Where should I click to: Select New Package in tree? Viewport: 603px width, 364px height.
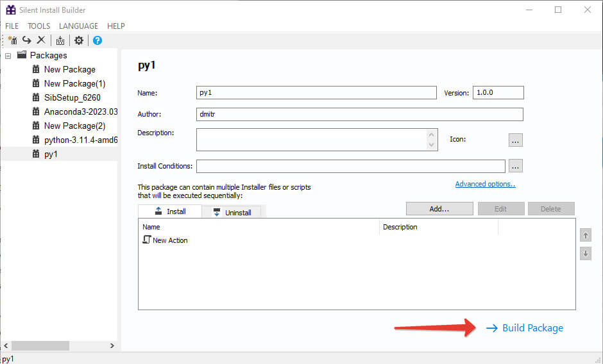(x=70, y=70)
